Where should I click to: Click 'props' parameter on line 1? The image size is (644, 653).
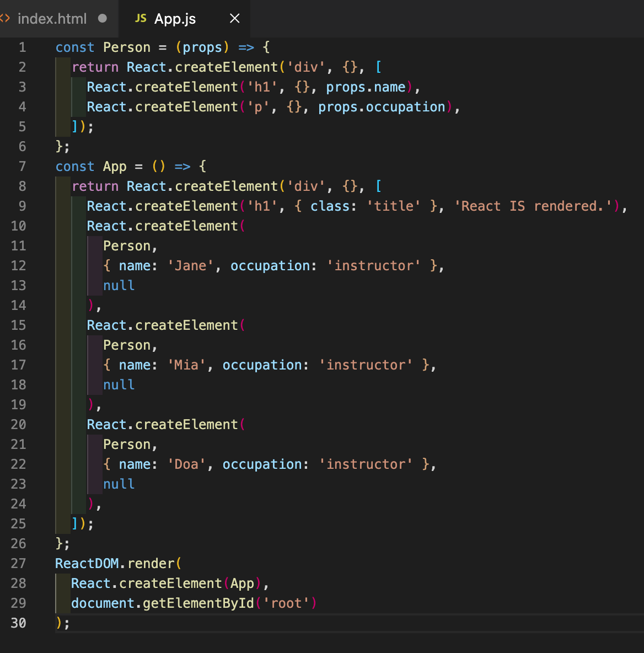[202, 47]
